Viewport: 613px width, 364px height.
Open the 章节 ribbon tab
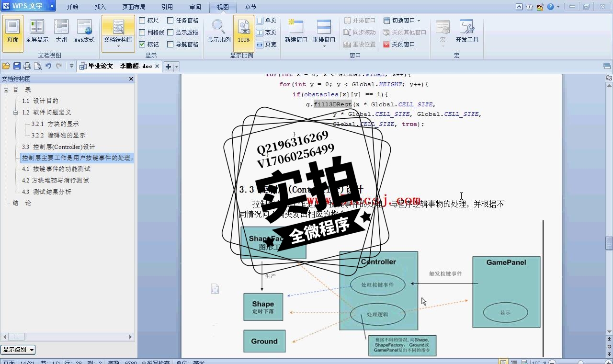250,7
